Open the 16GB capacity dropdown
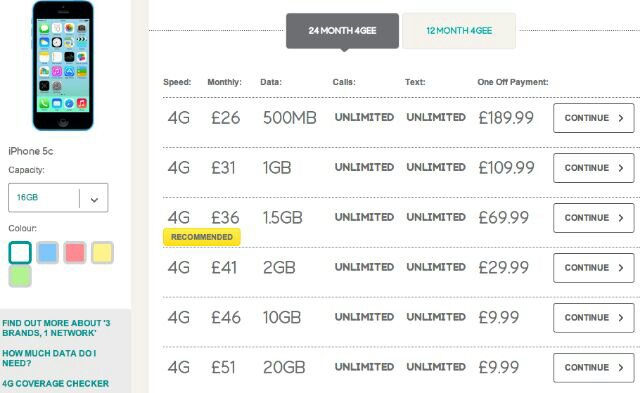The image size is (640, 393). (58, 198)
